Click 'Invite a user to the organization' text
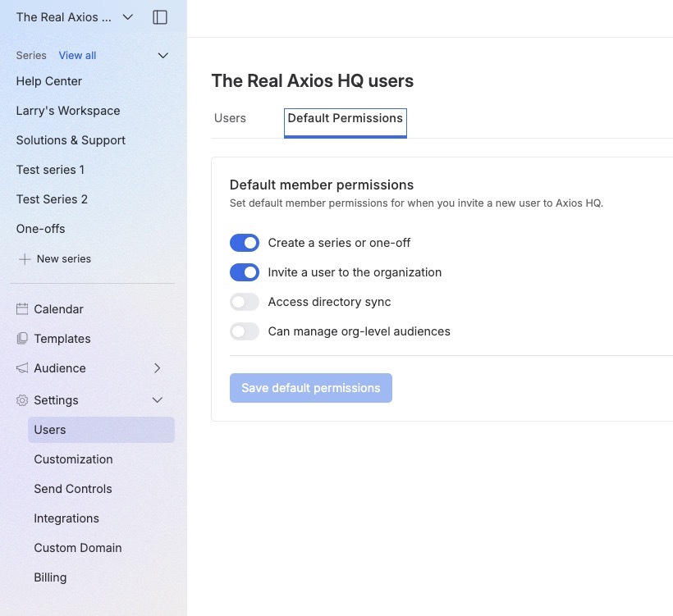 (x=355, y=272)
